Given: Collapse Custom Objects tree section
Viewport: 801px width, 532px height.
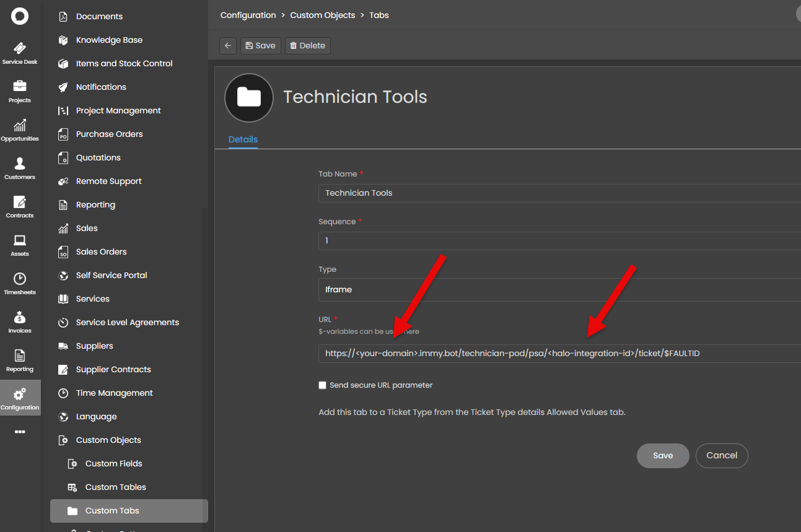Looking at the screenshot, I should 108,440.
